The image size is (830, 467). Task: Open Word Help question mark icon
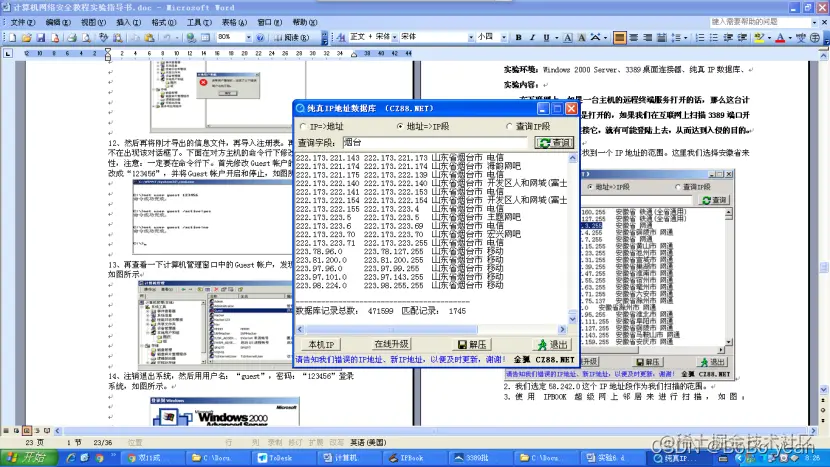tap(260, 38)
